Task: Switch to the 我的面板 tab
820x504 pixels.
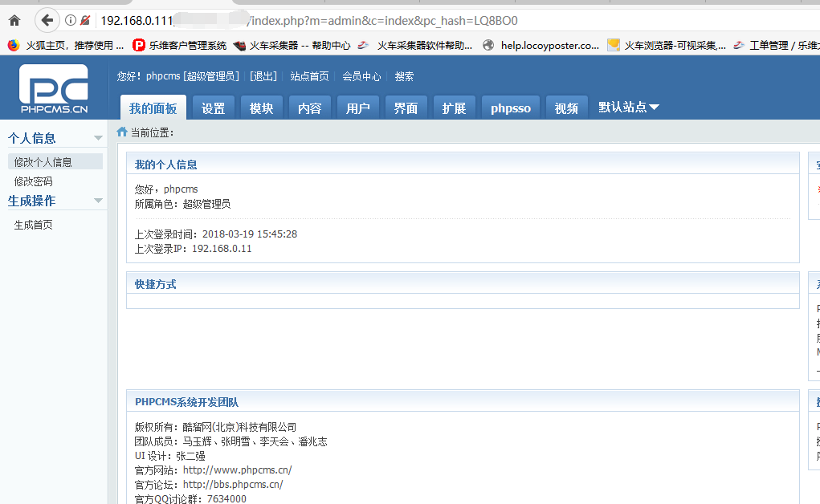Action: [153, 108]
